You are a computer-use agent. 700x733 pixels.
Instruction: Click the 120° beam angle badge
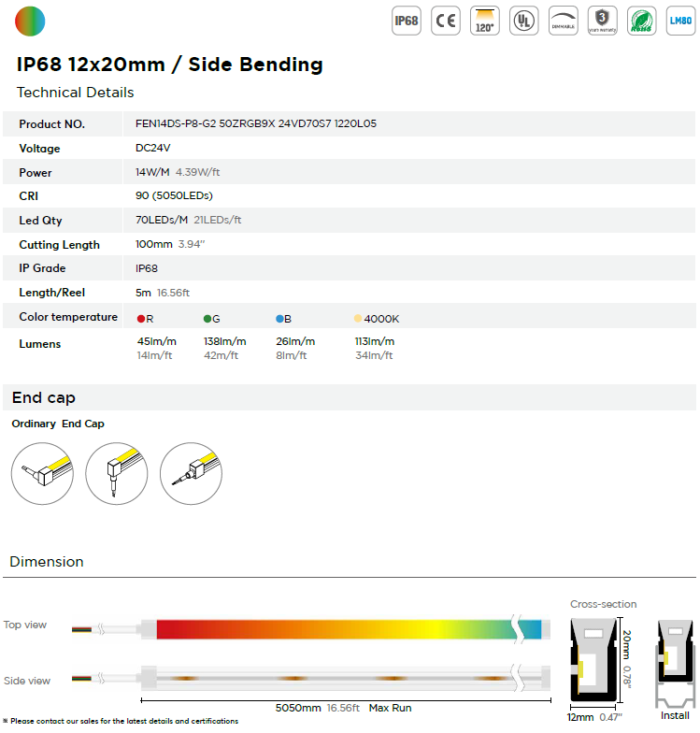(x=484, y=21)
